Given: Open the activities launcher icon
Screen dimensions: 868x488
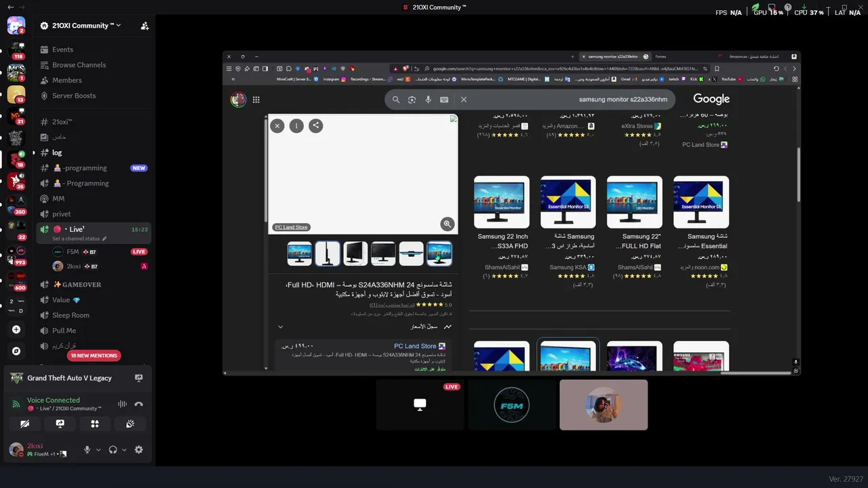Looking at the screenshot, I should 95,424.
